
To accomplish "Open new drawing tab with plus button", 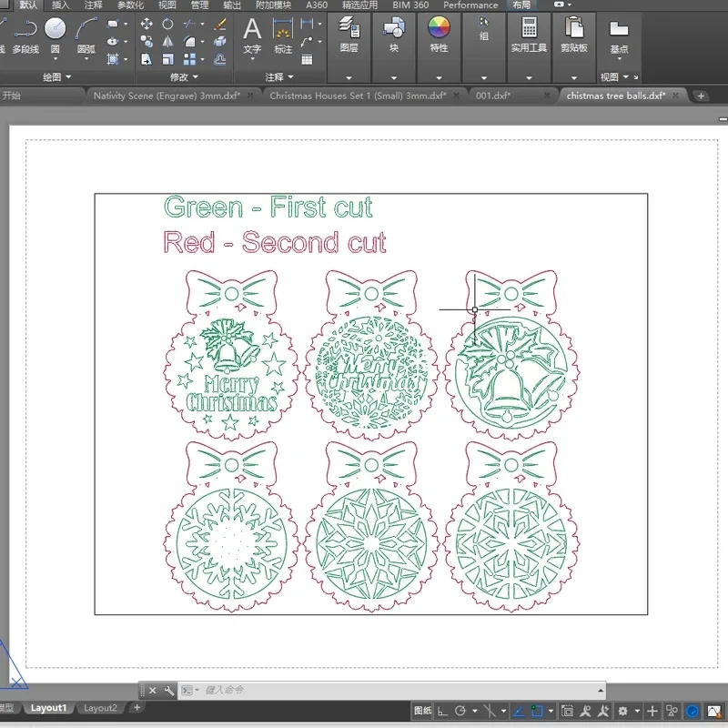I will 701,96.
